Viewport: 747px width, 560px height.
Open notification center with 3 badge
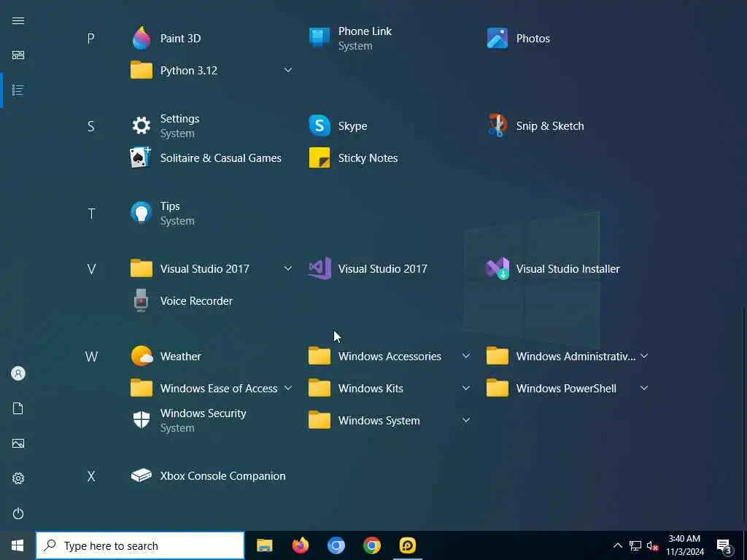[724, 545]
